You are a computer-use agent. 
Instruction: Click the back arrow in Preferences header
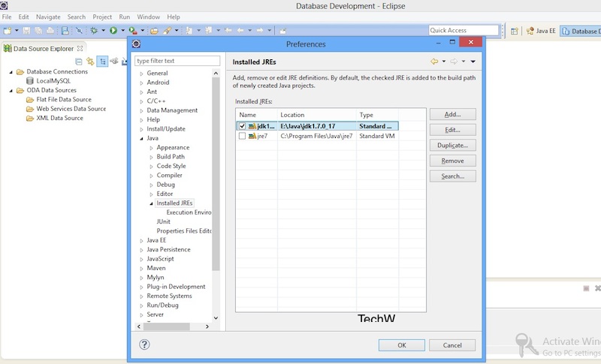[434, 62]
